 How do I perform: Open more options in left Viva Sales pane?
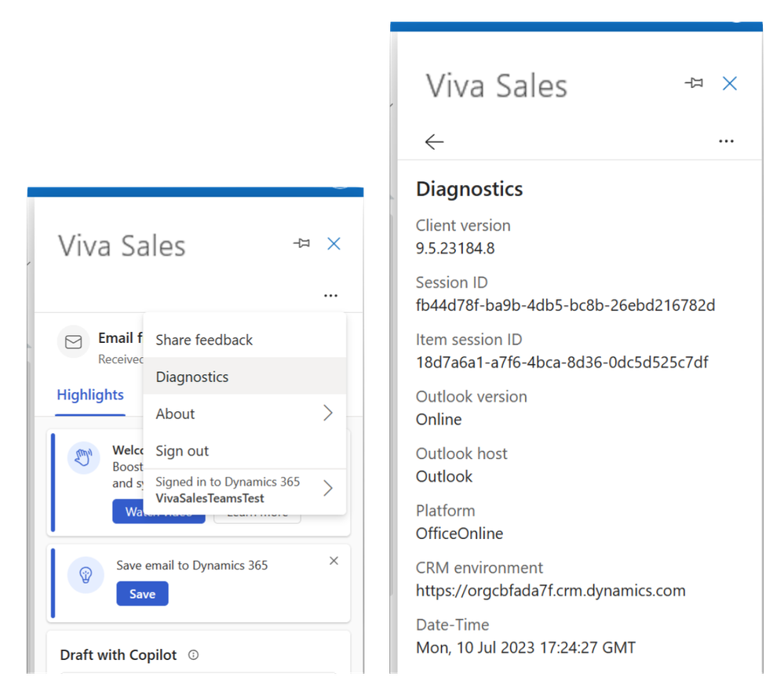[x=330, y=296]
